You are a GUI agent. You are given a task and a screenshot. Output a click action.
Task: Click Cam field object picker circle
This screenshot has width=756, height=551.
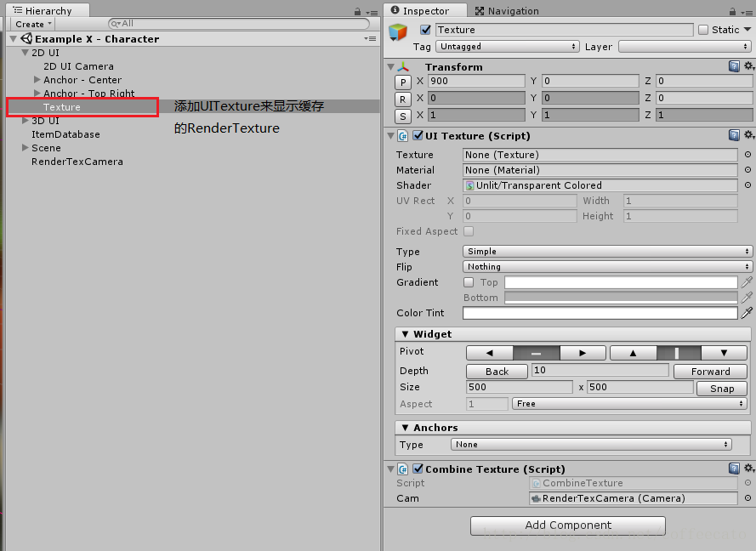pyautogui.click(x=747, y=498)
